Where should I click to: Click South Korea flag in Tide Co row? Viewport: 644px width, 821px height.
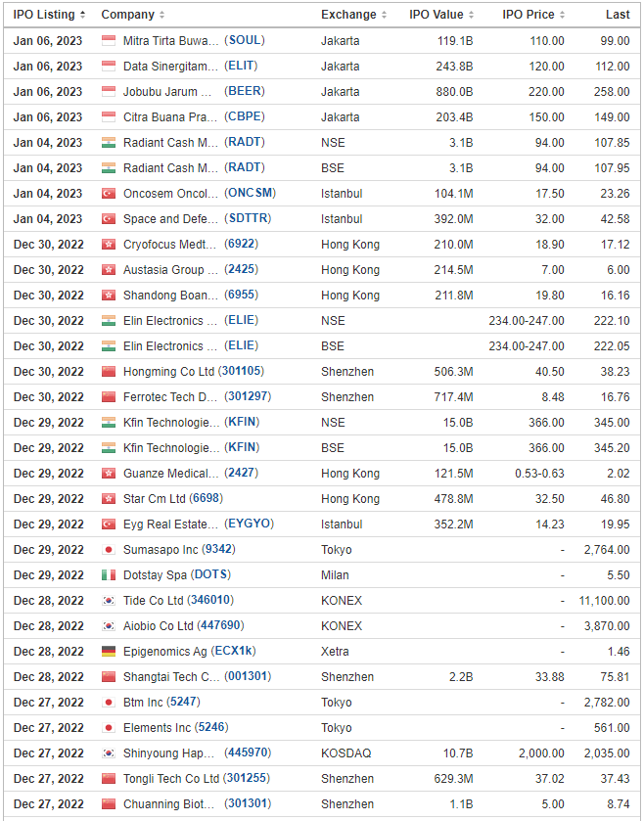(x=109, y=601)
